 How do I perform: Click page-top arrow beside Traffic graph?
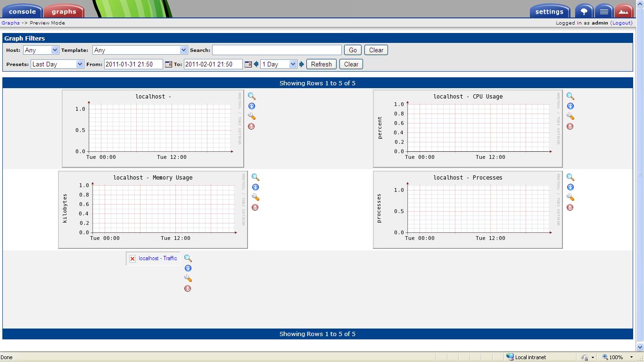click(x=188, y=288)
